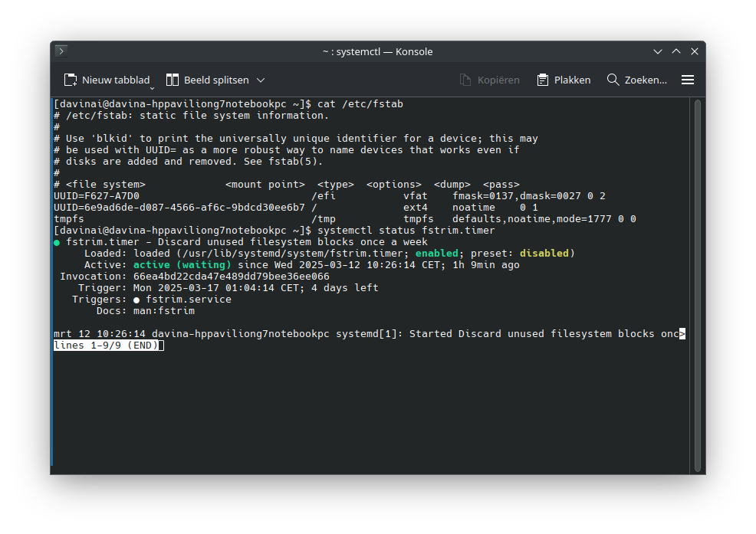Minimize the Konsole window with down chevron
The width and height of the screenshot is (756, 534).
658,51
